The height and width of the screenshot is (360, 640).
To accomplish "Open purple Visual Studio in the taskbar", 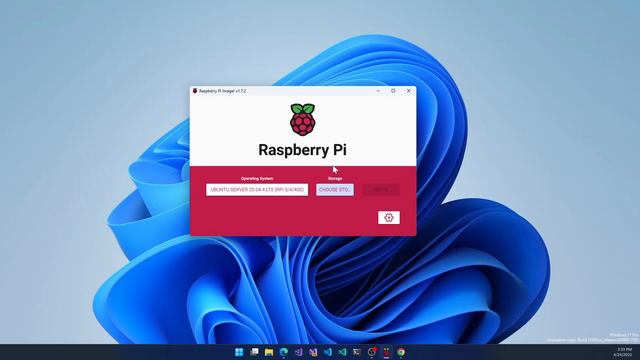I will (x=298, y=352).
